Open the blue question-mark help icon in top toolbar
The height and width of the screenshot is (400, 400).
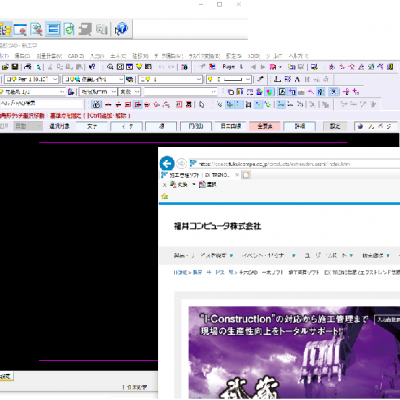pyautogui.click(x=121, y=29)
